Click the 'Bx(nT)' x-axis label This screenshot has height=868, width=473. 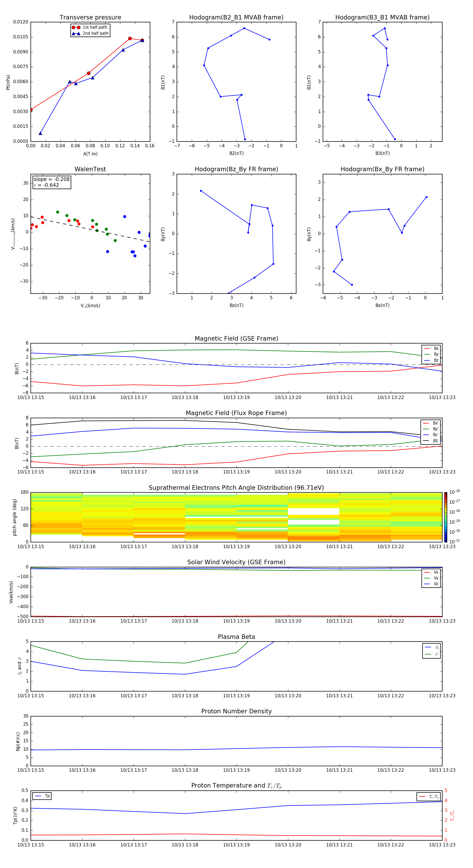click(x=382, y=306)
